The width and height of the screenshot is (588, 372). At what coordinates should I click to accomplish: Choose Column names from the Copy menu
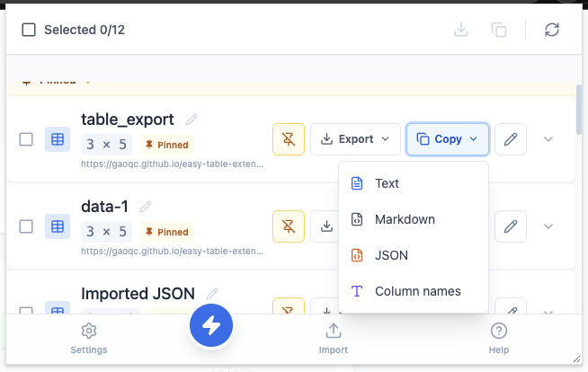tap(414, 291)
